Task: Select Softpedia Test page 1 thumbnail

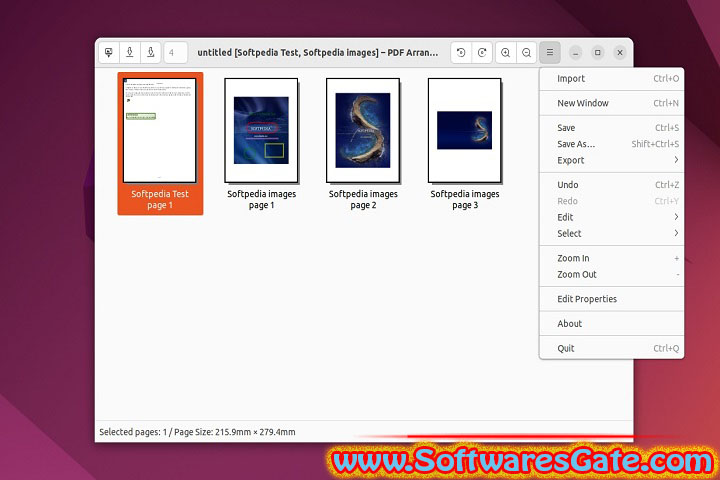Action: (160, 143)
